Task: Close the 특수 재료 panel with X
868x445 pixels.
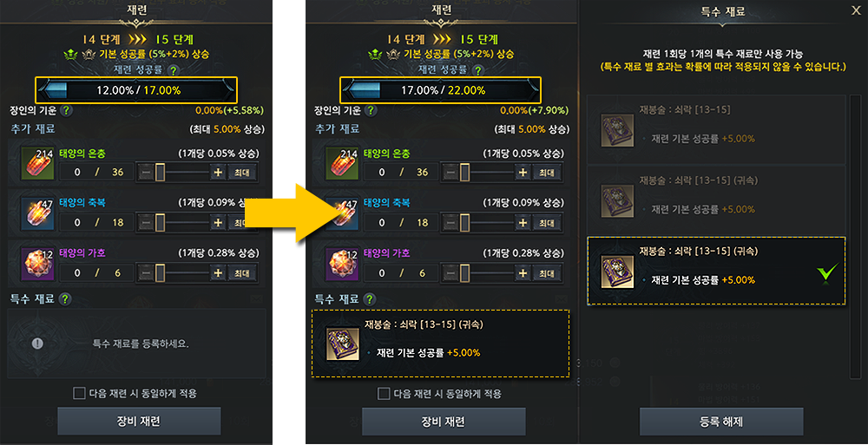Action: click(856, 10)
